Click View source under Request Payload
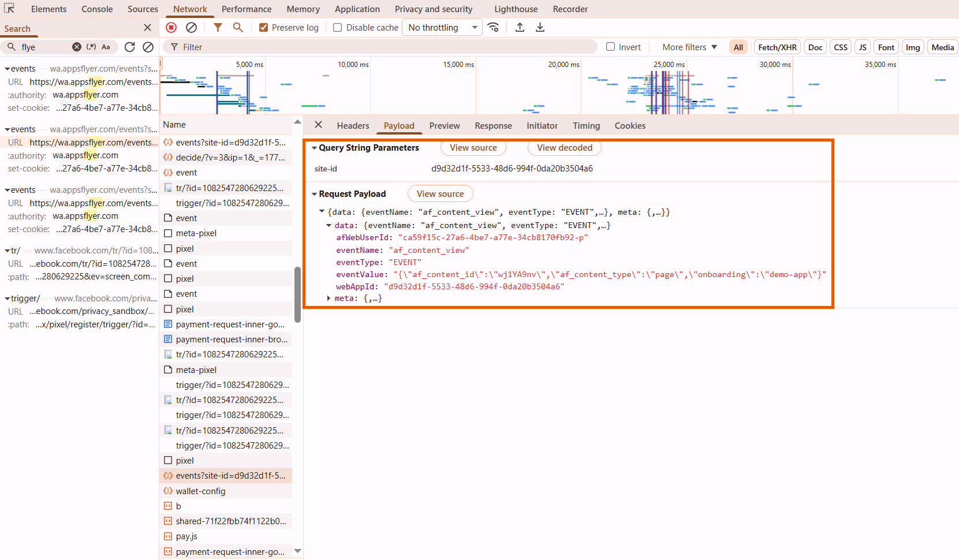Screen dimensions: 959x560 point(440,194)
